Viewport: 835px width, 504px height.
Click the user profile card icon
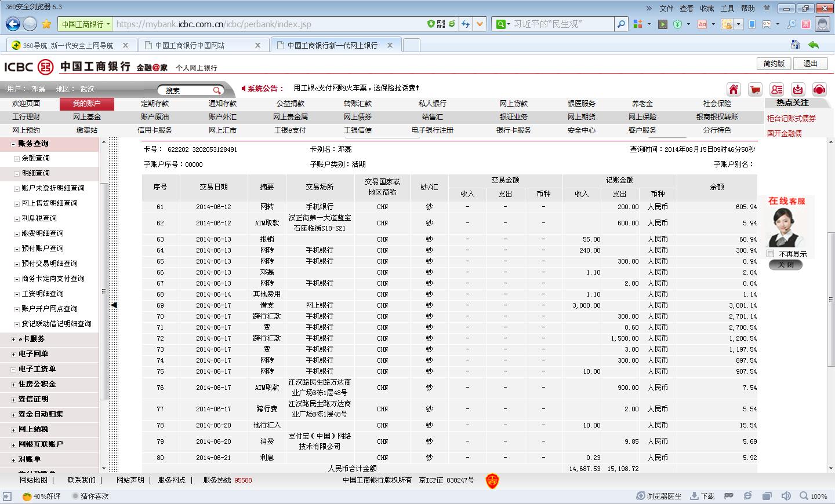(x=776, y=89)
